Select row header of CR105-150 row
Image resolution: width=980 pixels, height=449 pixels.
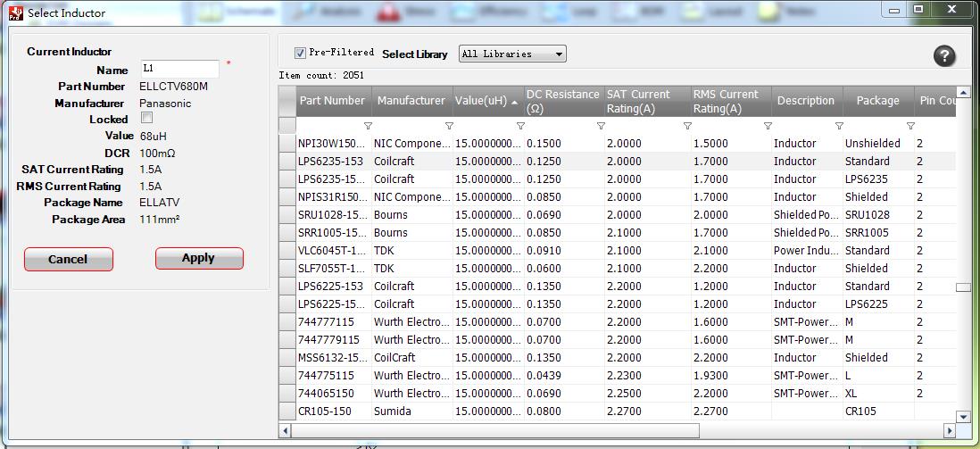287,412
